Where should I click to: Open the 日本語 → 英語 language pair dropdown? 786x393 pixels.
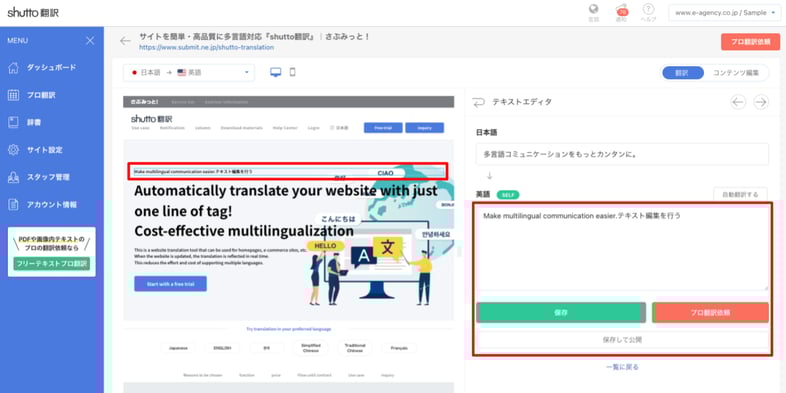(x=189, y=73)
